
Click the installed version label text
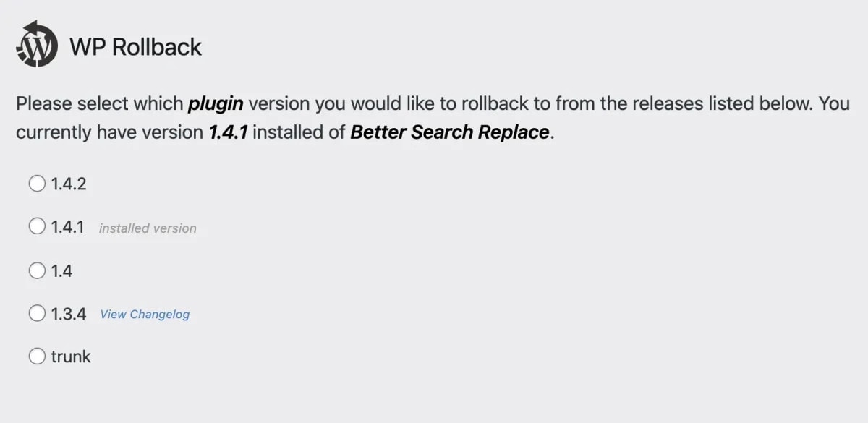pyautogui.click(x=147, y=228)
